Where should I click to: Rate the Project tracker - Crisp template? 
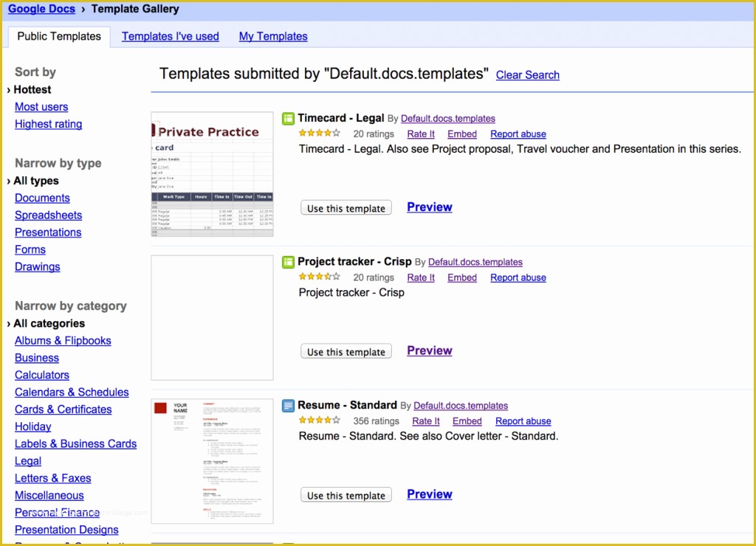(421, 277)
